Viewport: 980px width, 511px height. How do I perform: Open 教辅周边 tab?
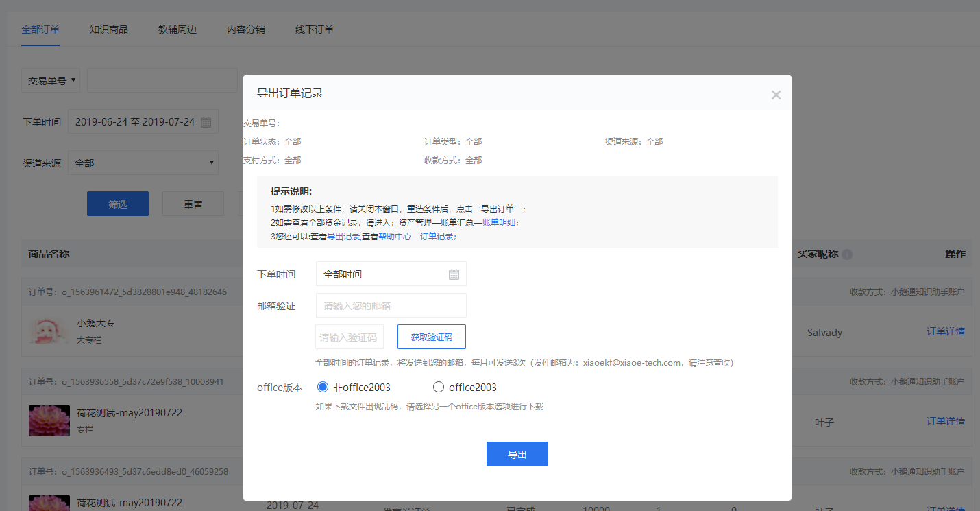click(177, 29)
